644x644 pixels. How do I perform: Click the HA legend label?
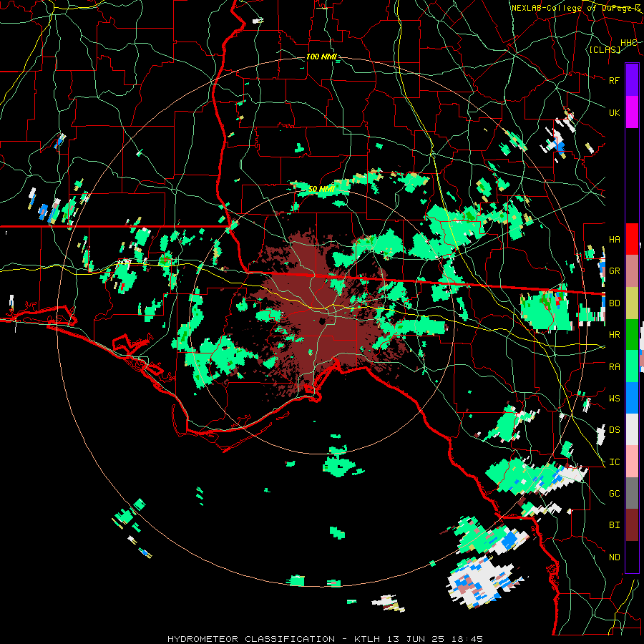click(x=614, y=240)
